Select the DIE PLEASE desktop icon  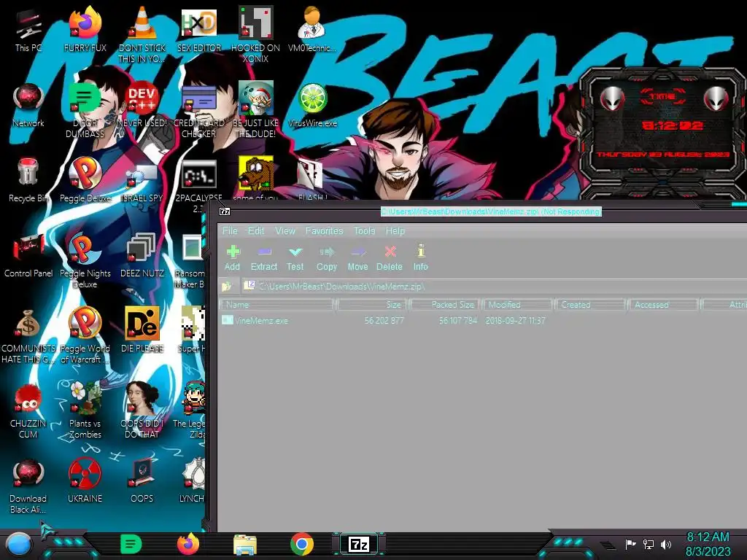coord(142,331)
